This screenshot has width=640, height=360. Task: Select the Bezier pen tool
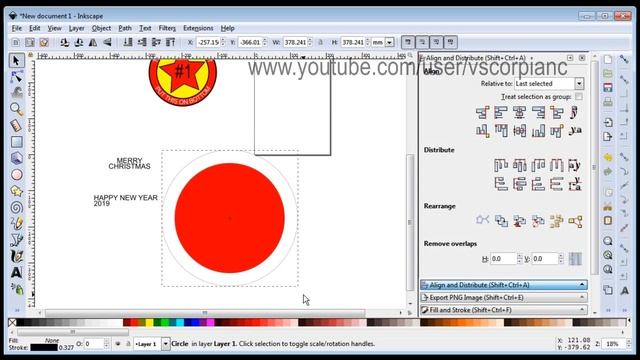16,240
